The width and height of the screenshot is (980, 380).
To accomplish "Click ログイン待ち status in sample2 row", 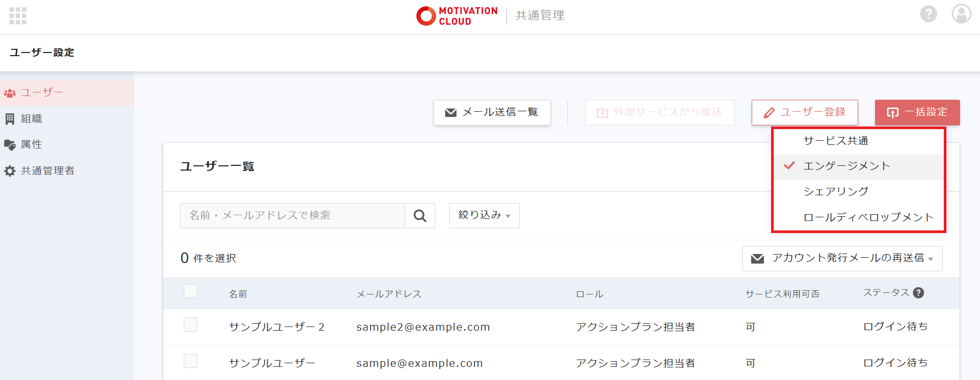I will point(895,326).
